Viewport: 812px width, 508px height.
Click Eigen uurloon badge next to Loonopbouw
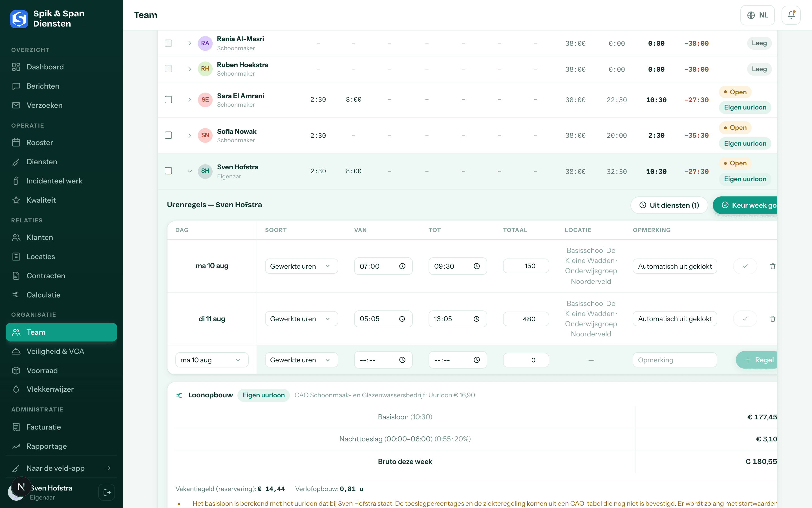coord(263,395)
